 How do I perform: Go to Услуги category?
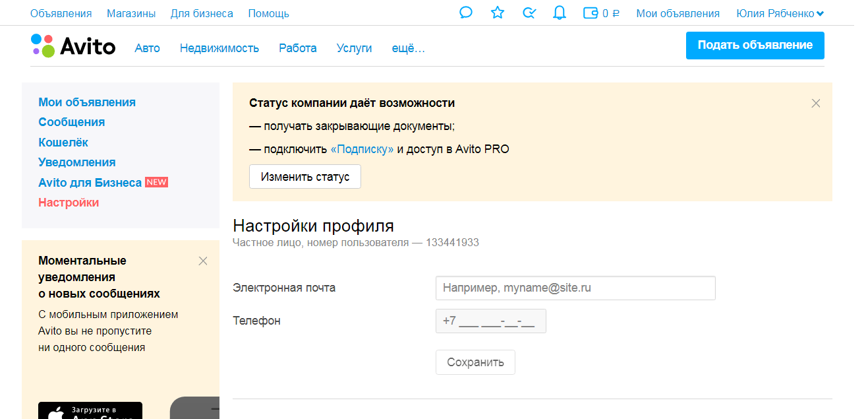(x=354, y=48)
